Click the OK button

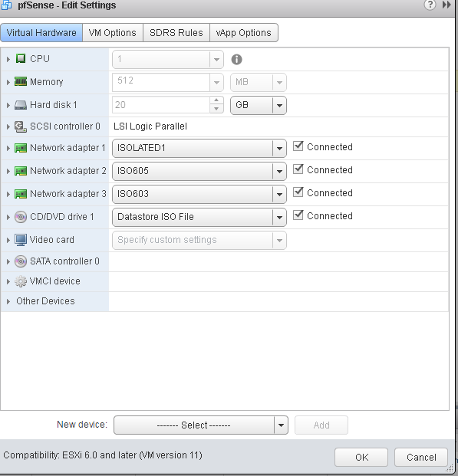click(x=361, y=457)
